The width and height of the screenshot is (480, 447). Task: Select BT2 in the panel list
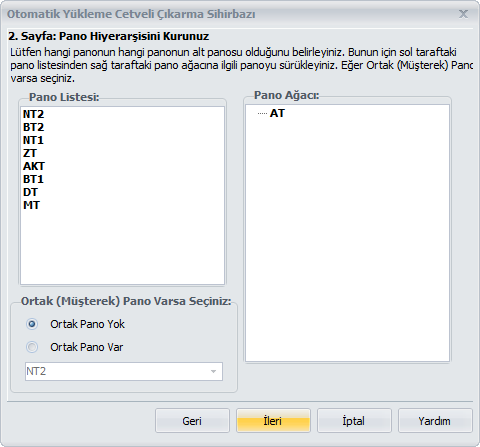33,127
